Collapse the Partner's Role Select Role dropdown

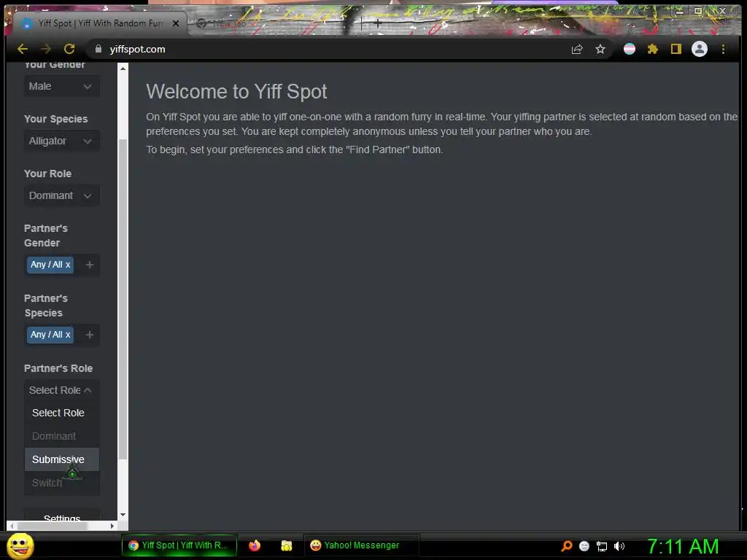[x=61, y=390]
